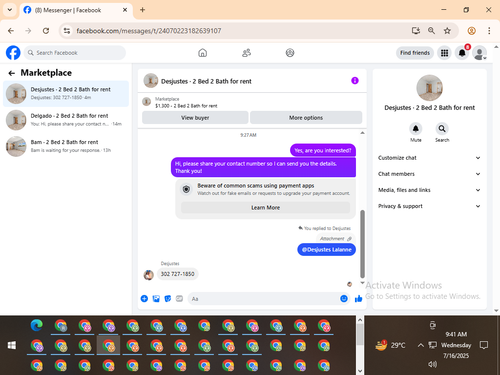Reload the page with the browser refresh icon

[x=46, y=31]
